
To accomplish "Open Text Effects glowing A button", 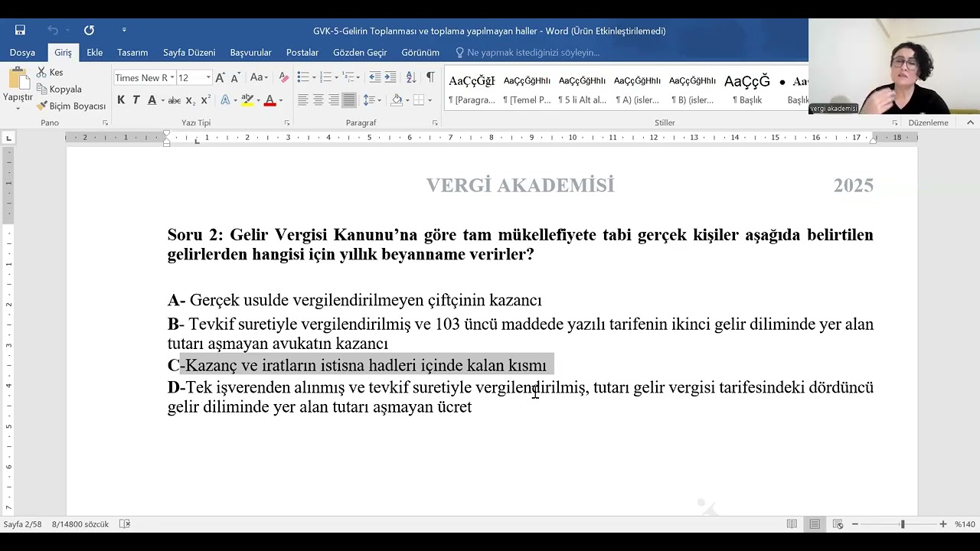I will coord(225,100).
